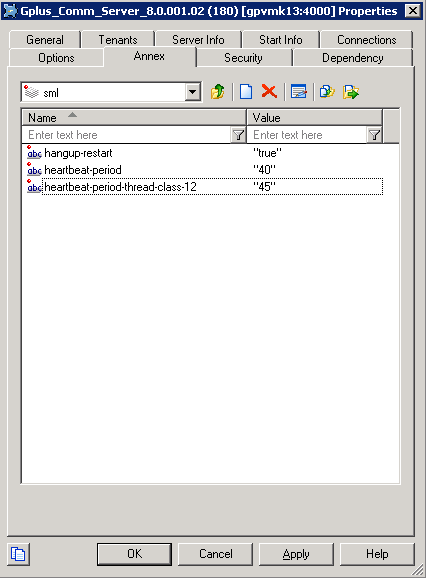Create a new option with blank page icon
Screen dimensions: 426x578
click(246, 92)
